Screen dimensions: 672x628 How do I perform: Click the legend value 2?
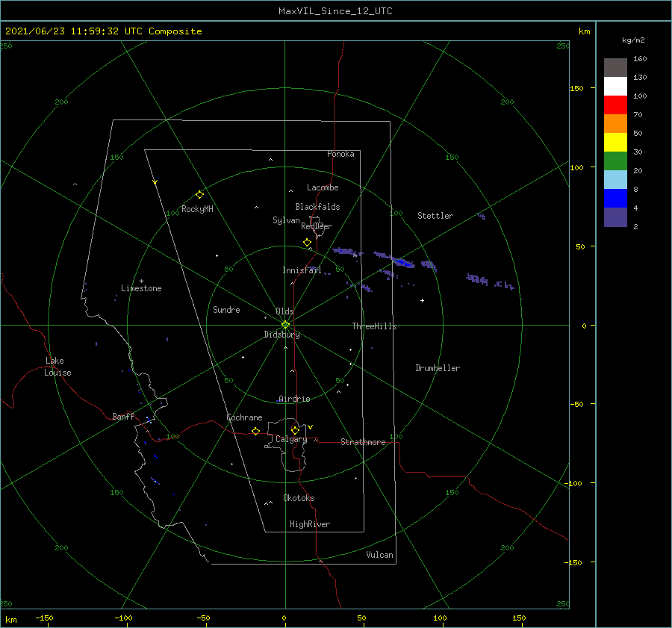click(635, 227)
